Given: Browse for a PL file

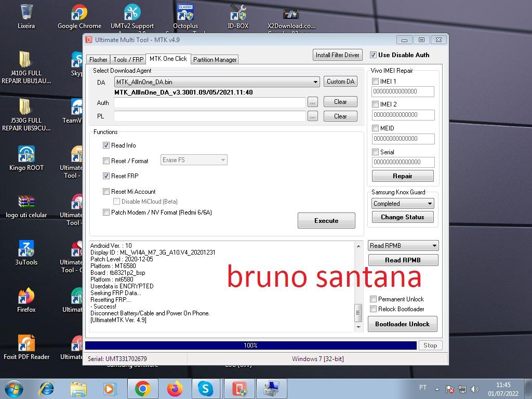Looking at the screenshot, I should (x=312, y=116).
